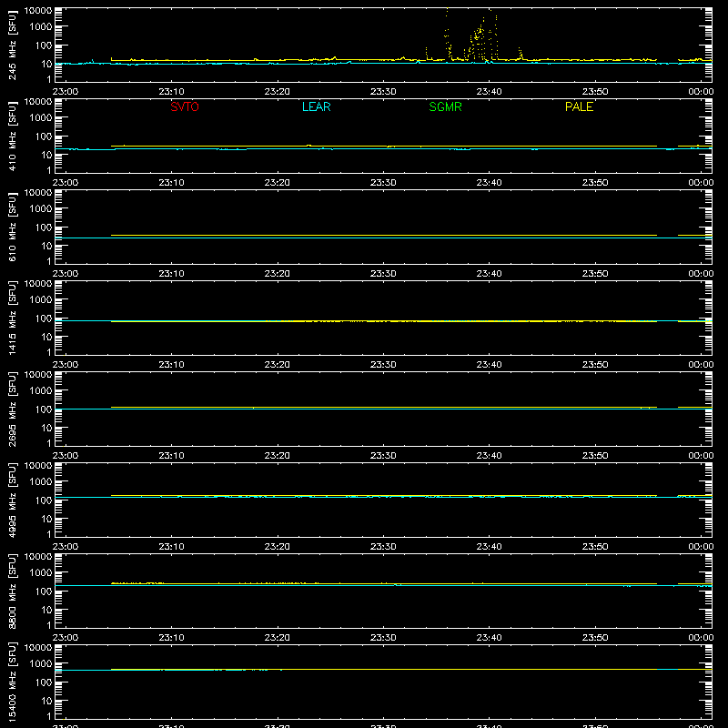Click the 23:30 time label under the 2695 MHz plot
The height and width of the screenshot is (728, 728).
(383, 456)
